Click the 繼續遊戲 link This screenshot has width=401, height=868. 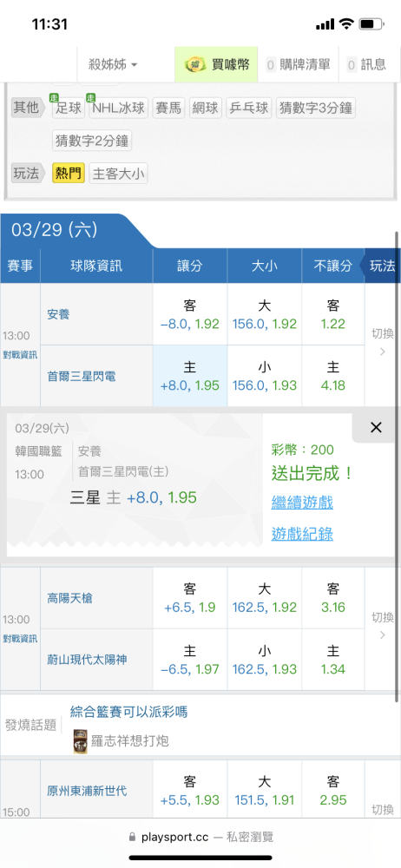302,503
